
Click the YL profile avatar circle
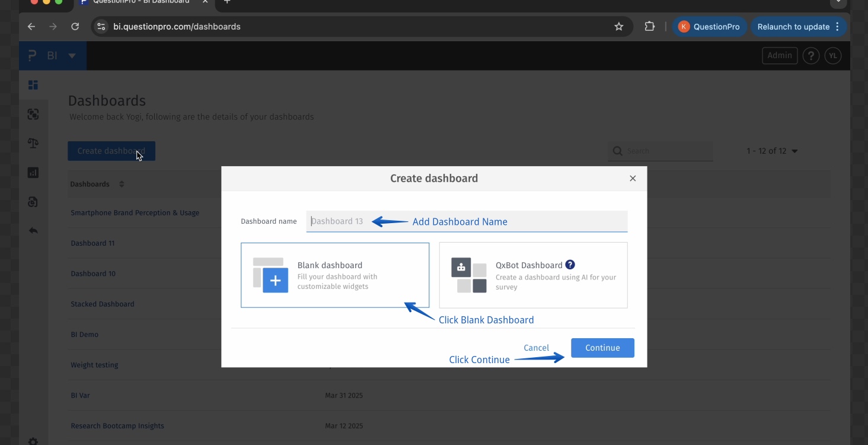click(832, 55)
